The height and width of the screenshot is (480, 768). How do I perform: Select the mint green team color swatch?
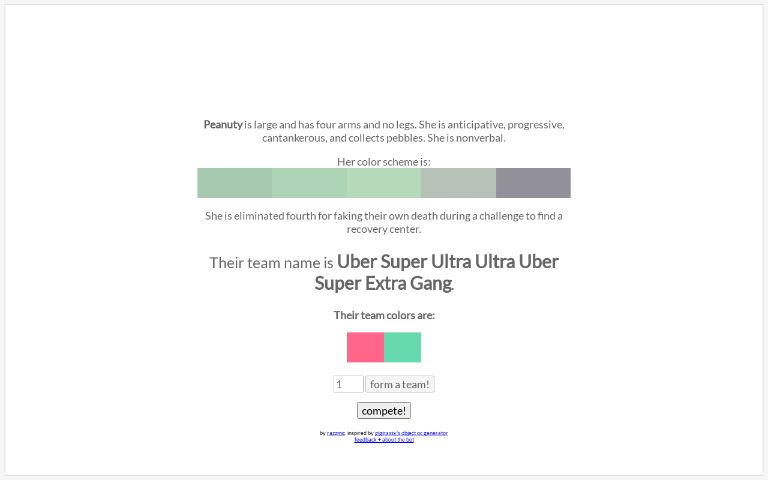402,347
